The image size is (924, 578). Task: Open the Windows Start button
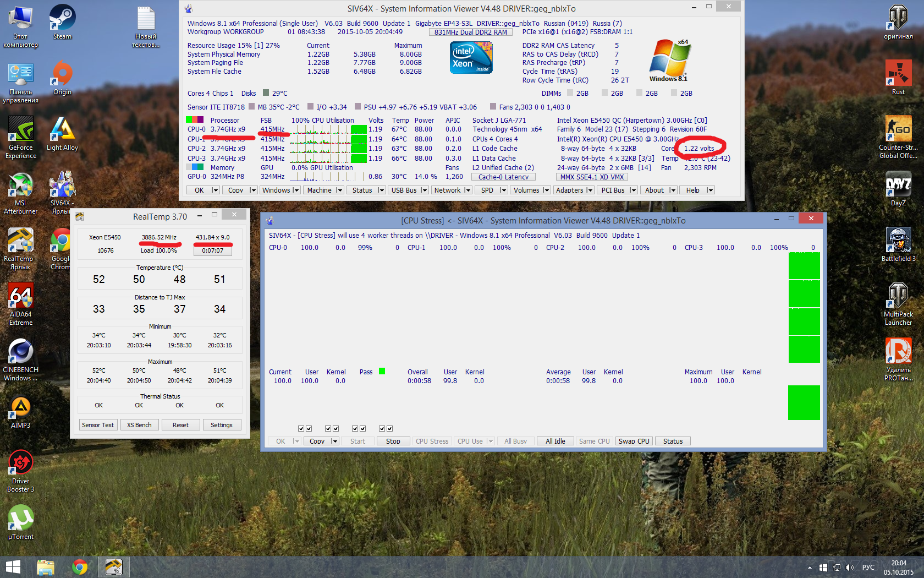tap(13, 567)
